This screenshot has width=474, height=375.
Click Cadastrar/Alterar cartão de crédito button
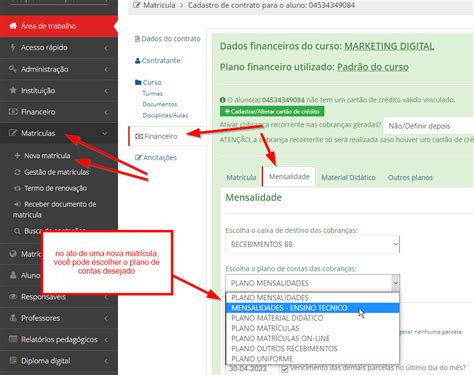pos(272,111)
